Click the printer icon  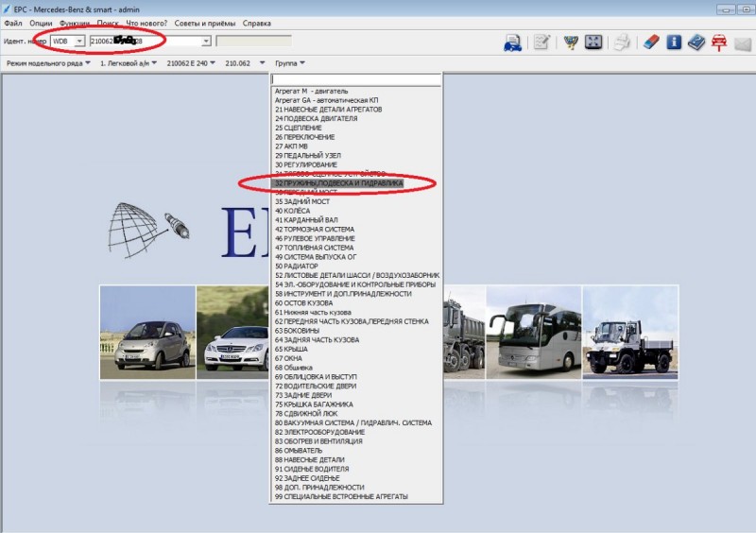(622, 43)
